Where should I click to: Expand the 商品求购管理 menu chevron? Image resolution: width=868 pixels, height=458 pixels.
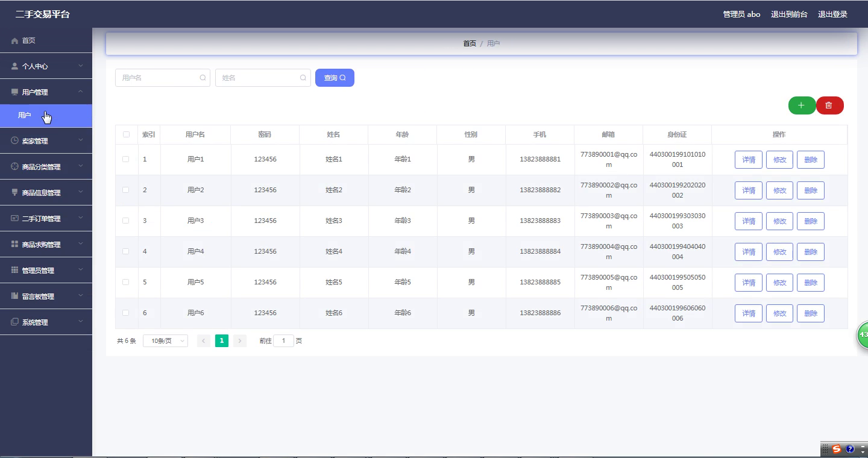(x=81, y=244)
